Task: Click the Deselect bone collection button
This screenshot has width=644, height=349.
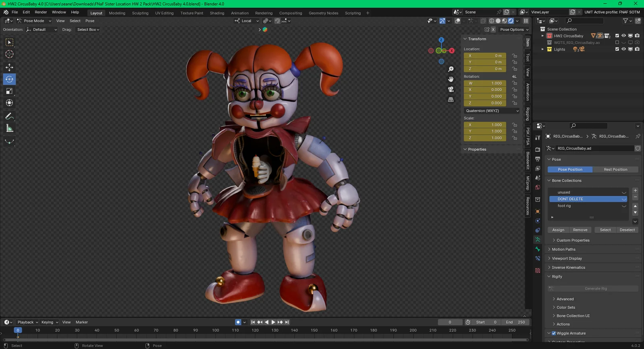Action: [x=627, y=230]
